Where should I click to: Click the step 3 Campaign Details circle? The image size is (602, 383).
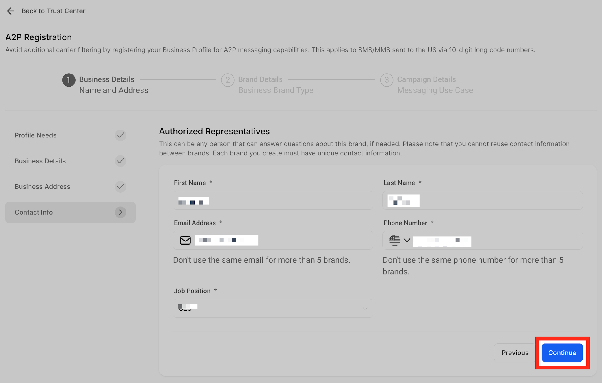pyautogui.click(x=387, y=80)
